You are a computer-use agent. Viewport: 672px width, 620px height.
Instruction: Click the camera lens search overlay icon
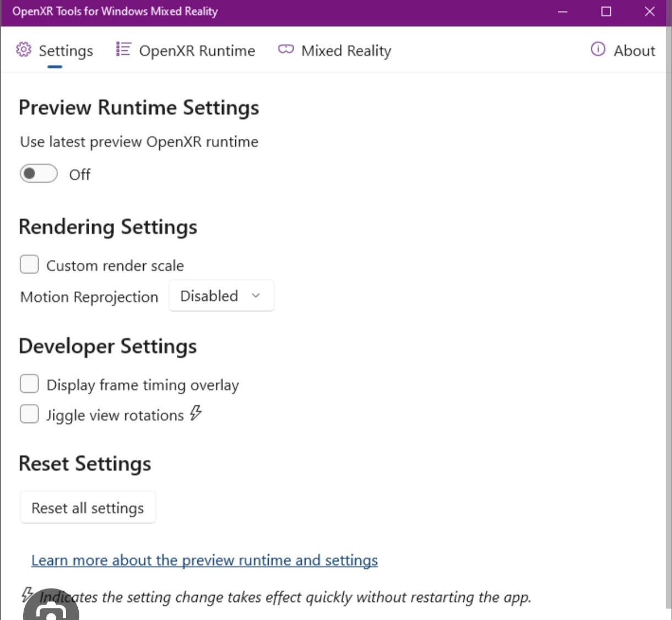click(x=51, y=606)
